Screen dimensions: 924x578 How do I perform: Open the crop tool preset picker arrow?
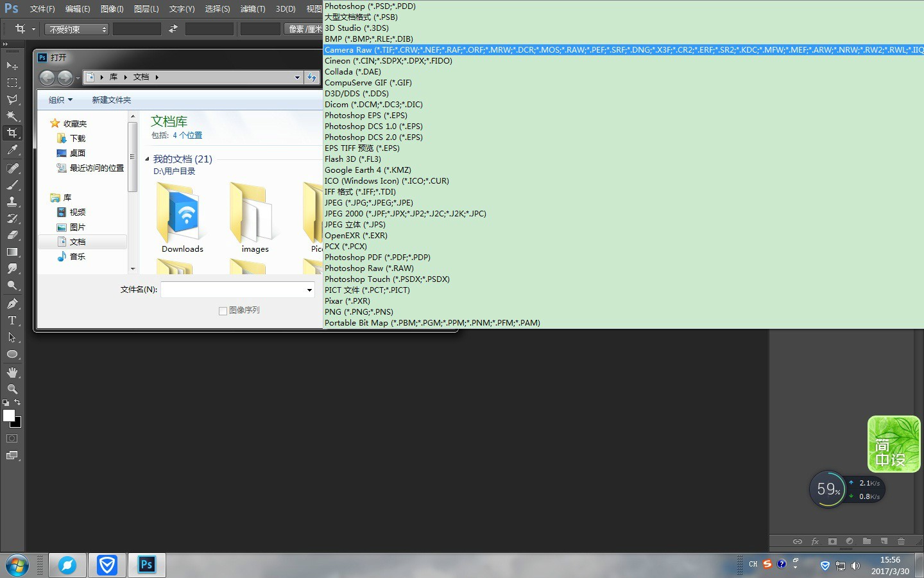(33, 29)
